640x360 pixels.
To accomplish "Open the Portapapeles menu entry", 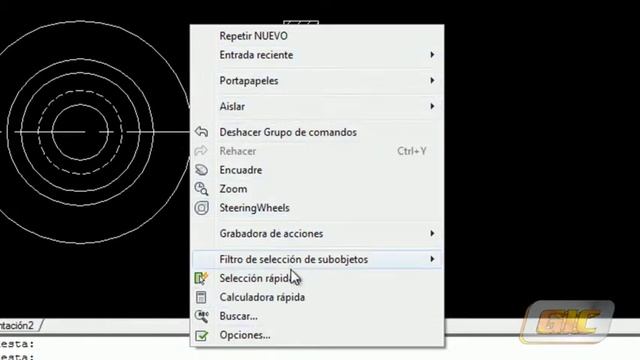I will point(317,80).
